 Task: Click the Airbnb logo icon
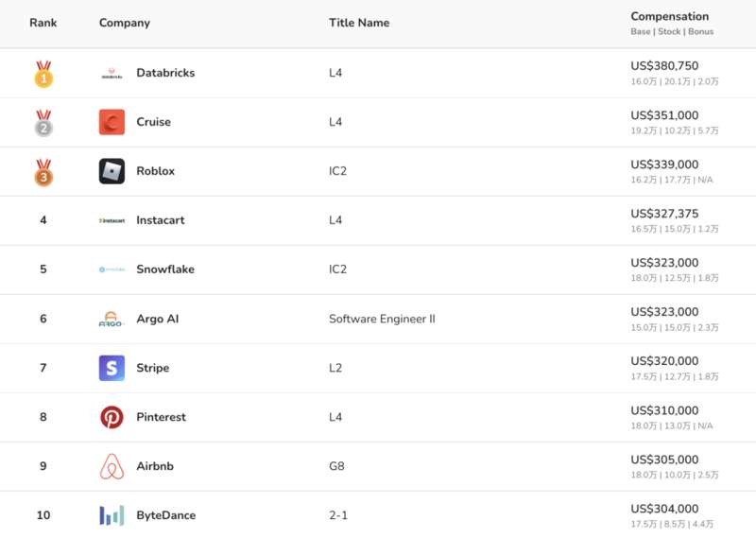click(112, 466)
